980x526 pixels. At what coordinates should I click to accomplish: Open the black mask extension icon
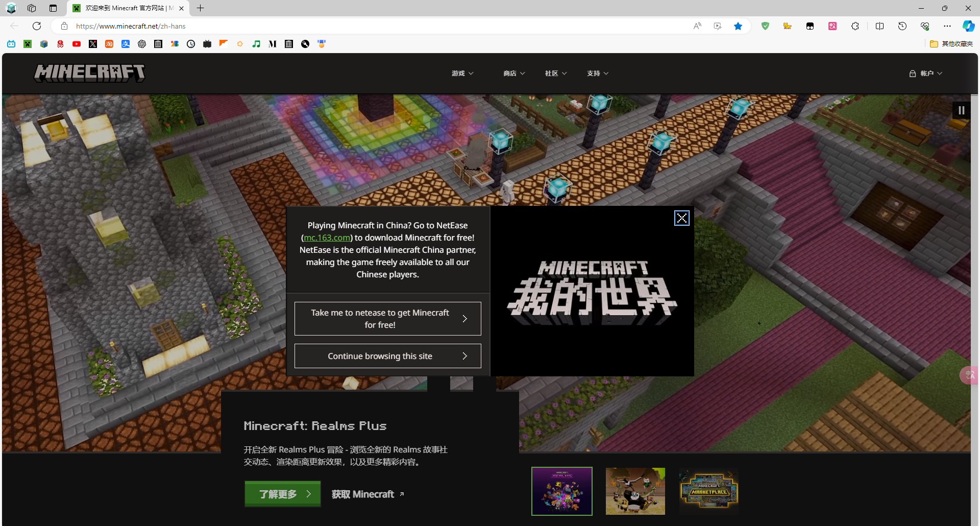[810, 26]
